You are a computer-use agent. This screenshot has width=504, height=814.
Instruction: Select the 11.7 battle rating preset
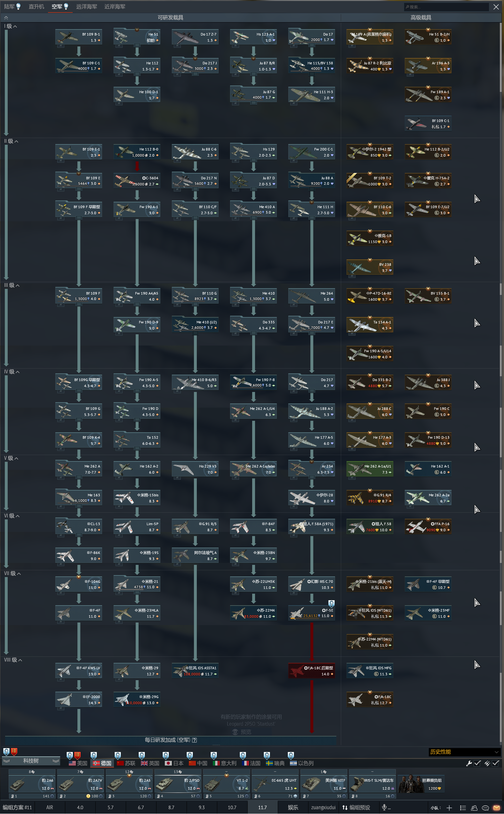[x=262, y=807]
